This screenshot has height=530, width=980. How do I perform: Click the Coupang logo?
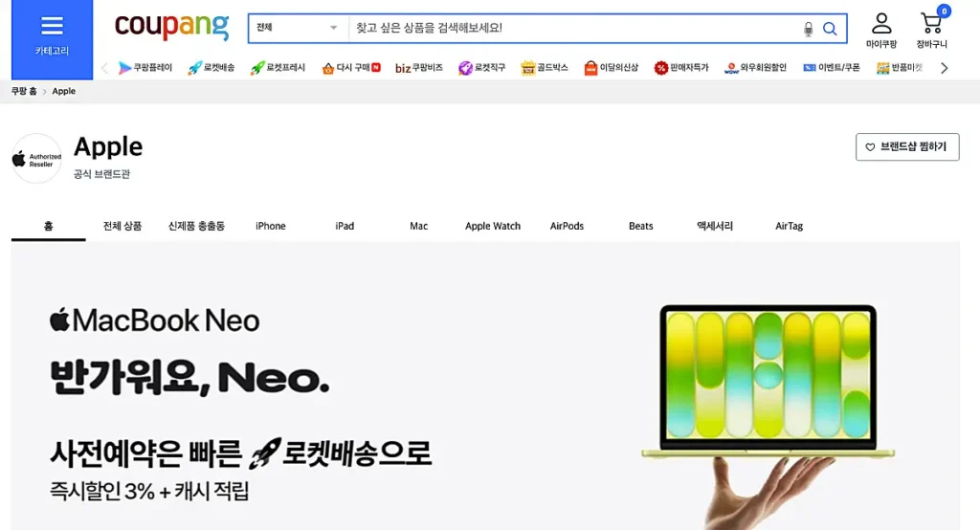click(172, 27)
